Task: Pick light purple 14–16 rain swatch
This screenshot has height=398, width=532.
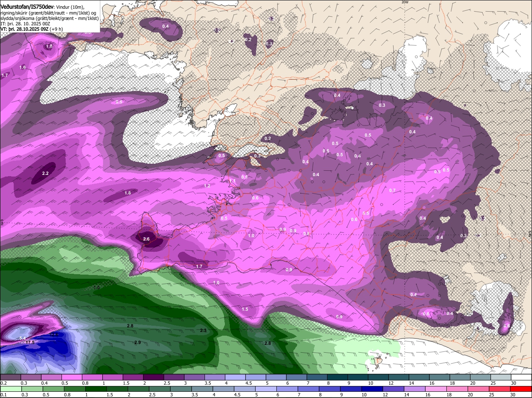Action: (x=415, y=389)
